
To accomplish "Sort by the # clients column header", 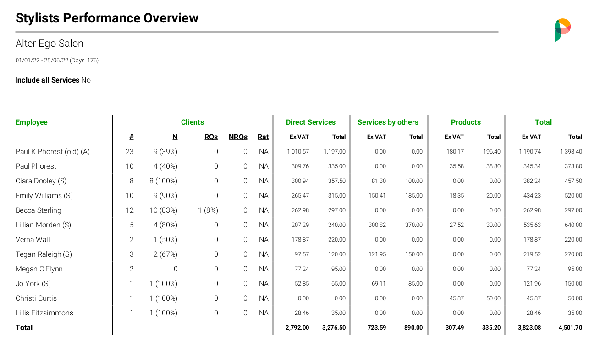I will pyautogui.click(x=132, y=137).
